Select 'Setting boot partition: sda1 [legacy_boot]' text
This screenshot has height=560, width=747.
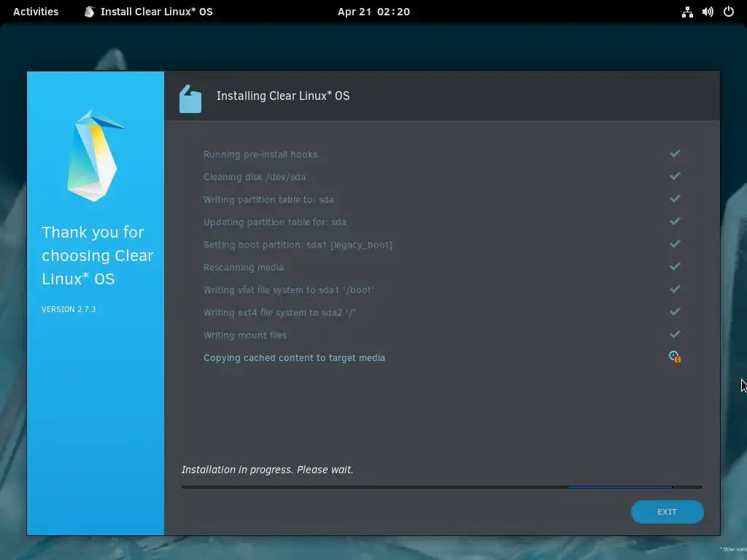[298, 245]
